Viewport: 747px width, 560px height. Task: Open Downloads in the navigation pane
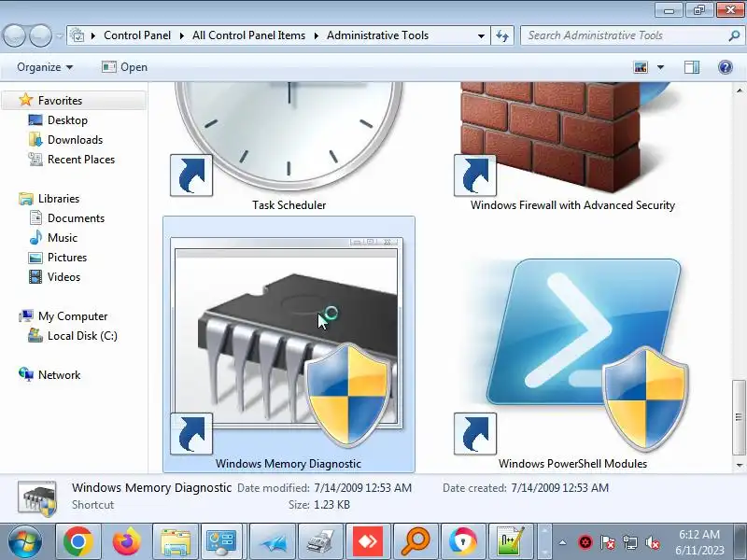75,139
